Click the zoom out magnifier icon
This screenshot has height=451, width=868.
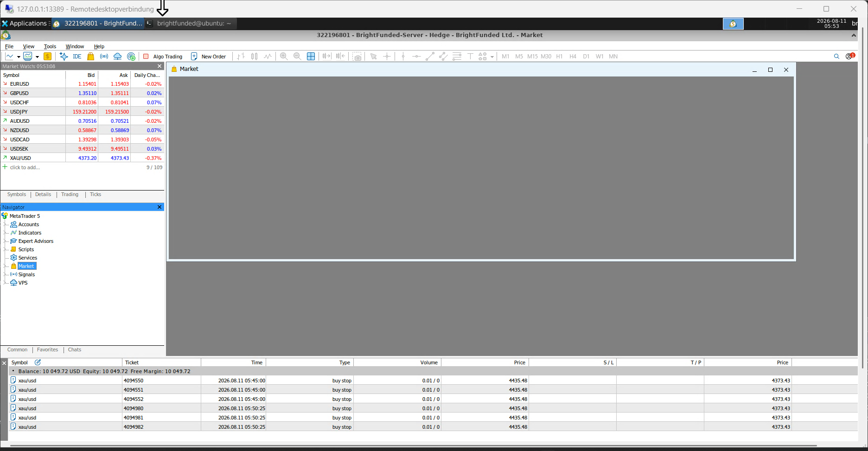[297, 57]
